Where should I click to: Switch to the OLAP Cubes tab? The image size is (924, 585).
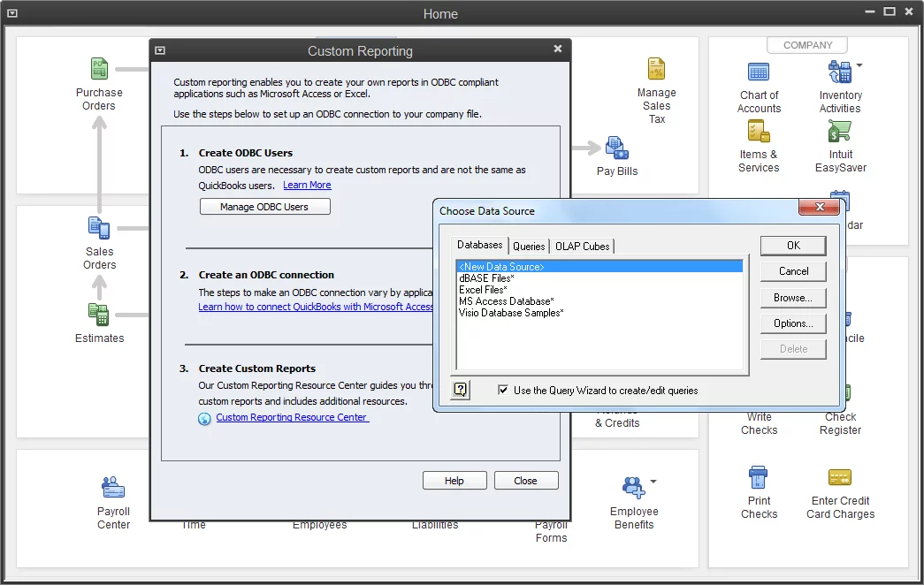point(582,246)
